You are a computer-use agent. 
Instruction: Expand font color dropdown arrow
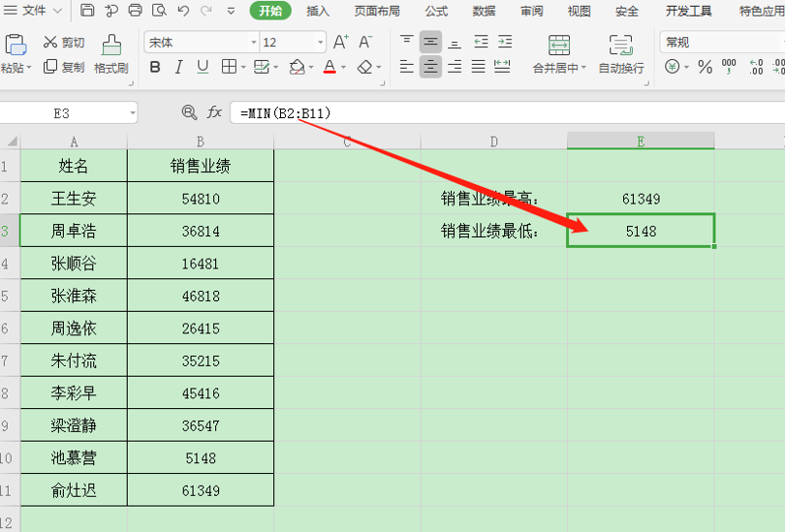(x=343, y=67)
